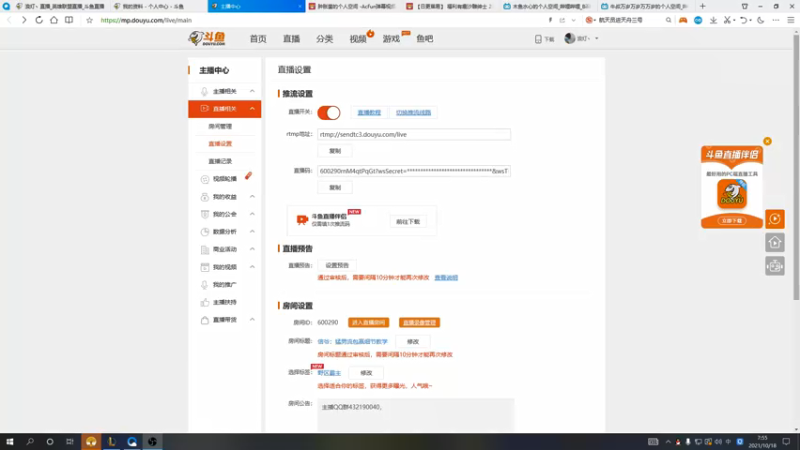Click the stream key input field
The image size is (800, 450).
click(x=414, y=171)
